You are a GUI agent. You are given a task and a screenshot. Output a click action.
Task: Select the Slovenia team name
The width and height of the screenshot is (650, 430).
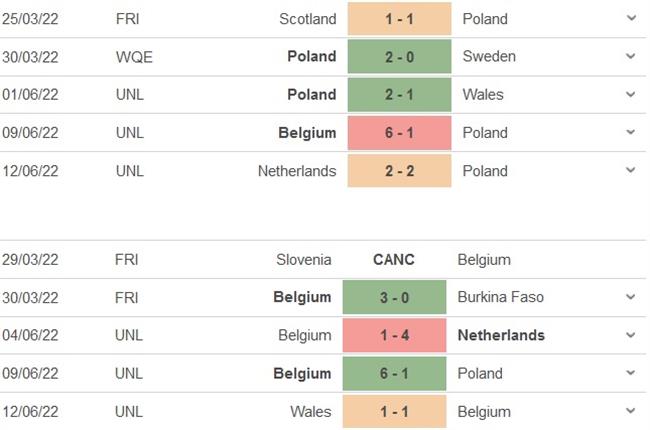tap(304, 259)
